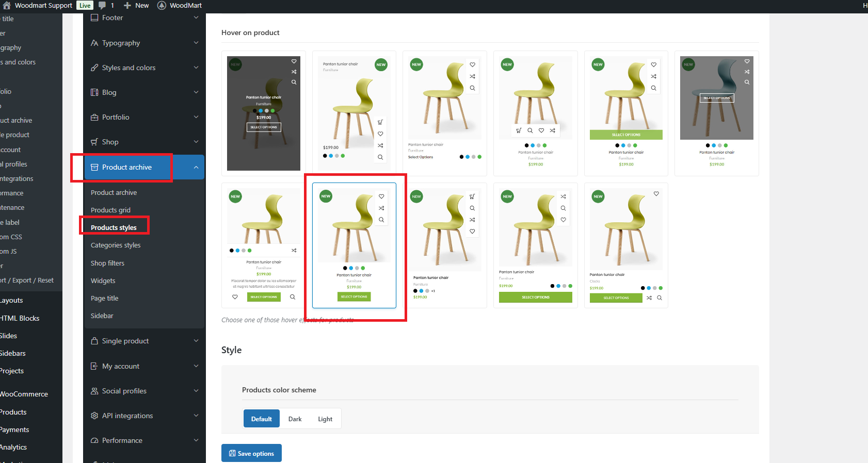This screenshot has height=463, width=868.
Task: Open the Widgets sub-item
Action: click(x=103, y=280)
